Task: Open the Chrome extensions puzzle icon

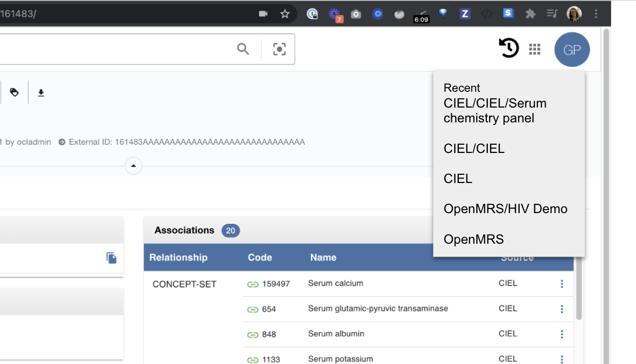Action: pyautogui.click(x=530, y=14)
